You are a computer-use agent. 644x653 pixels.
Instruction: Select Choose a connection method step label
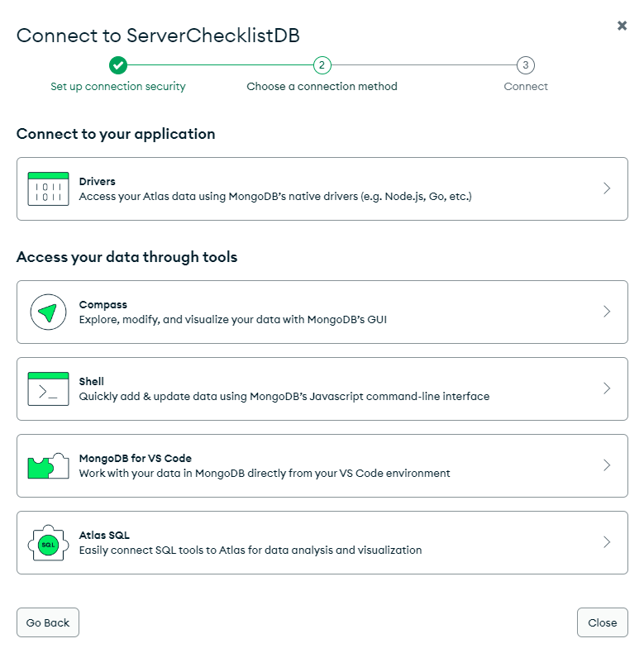coord(322,86)
